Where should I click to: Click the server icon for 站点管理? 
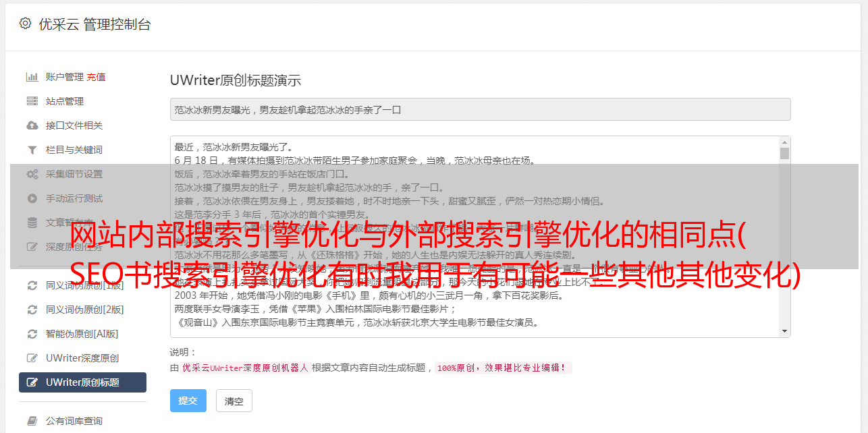tap(32, 101)
